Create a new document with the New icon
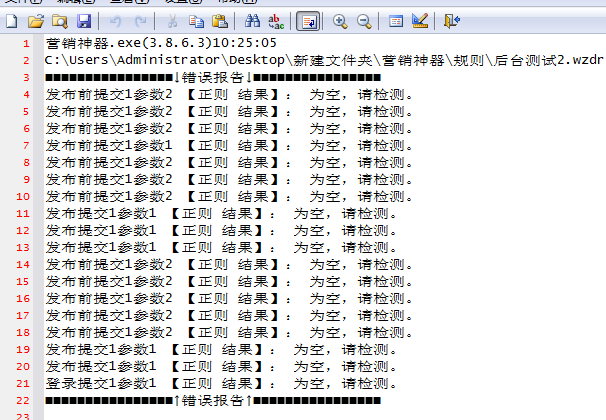The image size is (606, 420). click(x=12, y=21)
